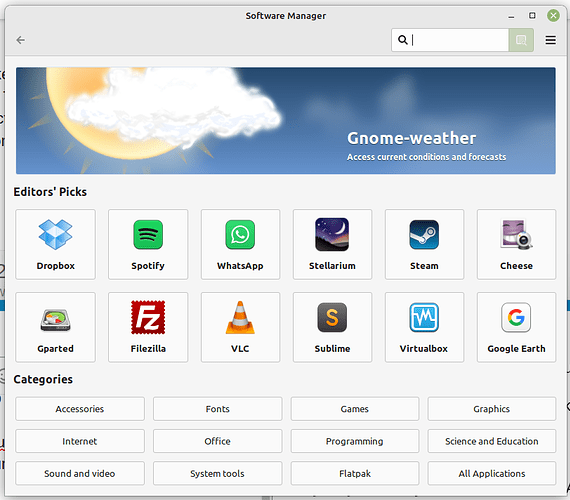
Task: Browse the Sound and video category
Action: click(80, 473)
